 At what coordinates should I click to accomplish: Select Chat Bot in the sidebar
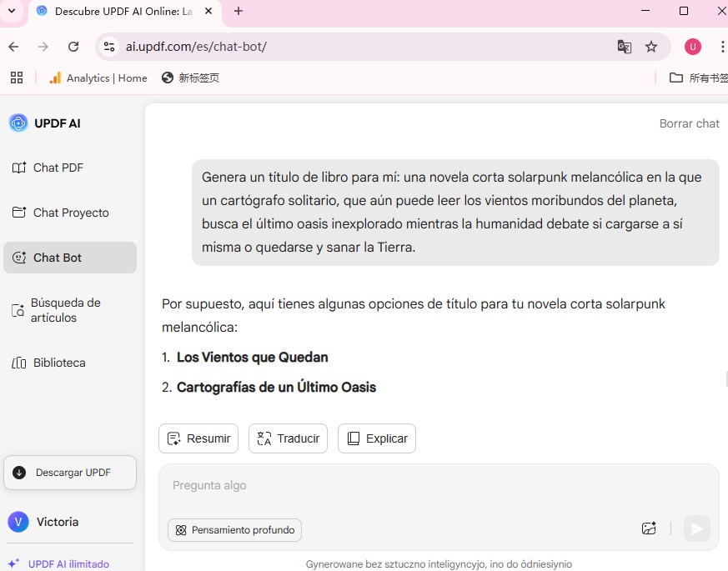point(70,258)
